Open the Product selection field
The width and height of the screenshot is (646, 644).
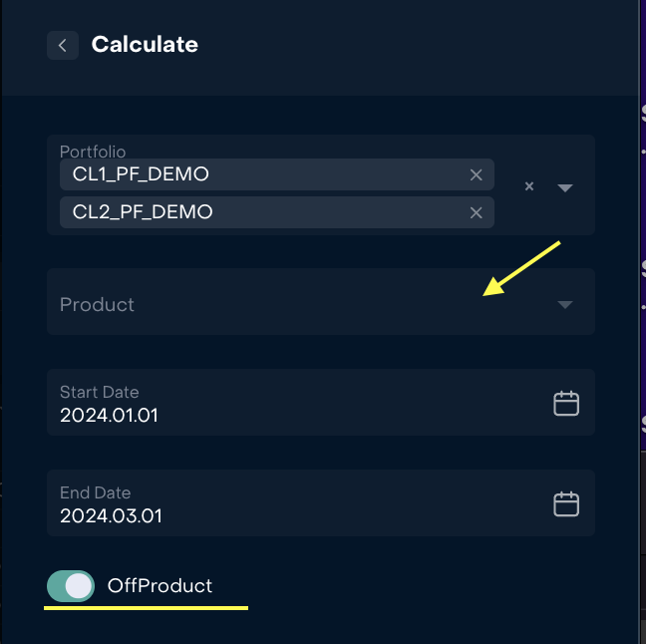(x=299, y=302)
